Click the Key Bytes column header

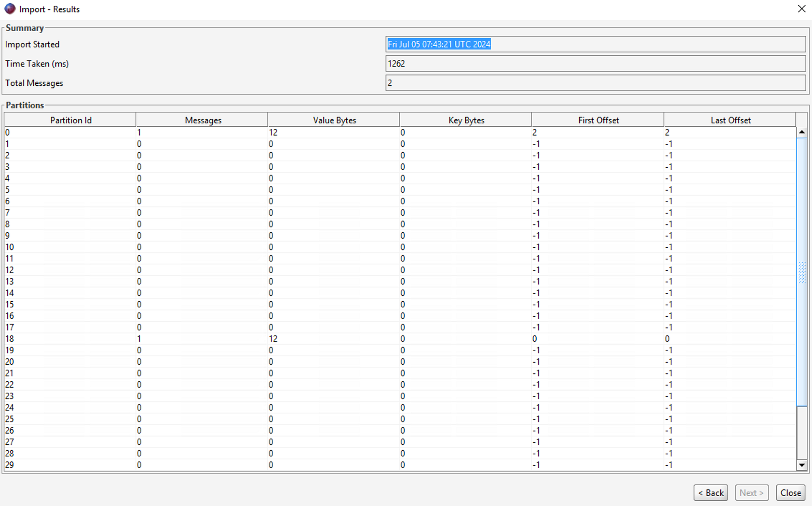point(465,120)
